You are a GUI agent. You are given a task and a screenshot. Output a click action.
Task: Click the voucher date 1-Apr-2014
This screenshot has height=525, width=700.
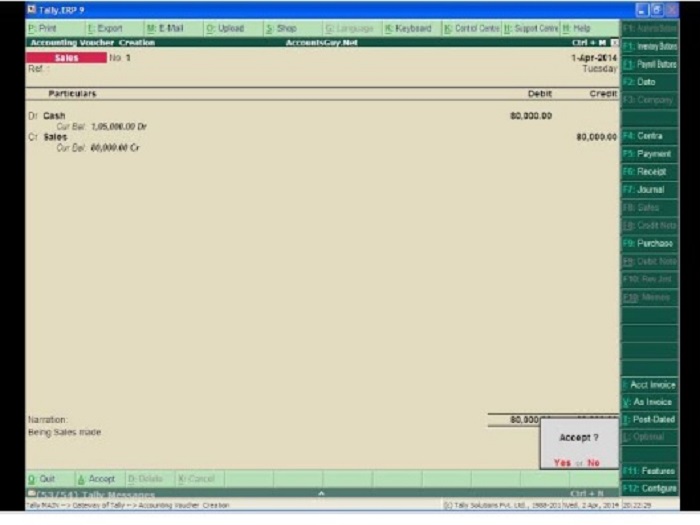pos(594,58)
